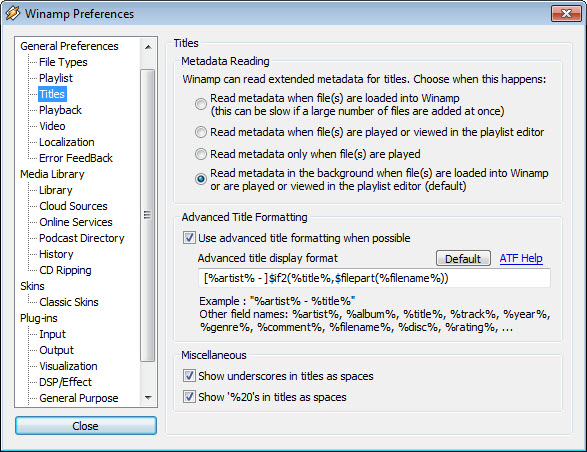Open the ATF Help link
This screenshot has height=452, width=587.
pos(521,258)
